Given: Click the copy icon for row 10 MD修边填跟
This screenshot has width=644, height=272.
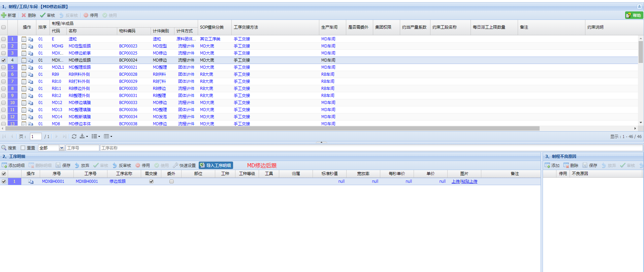Looking at the screenshot, I should (x=31, y=103).
